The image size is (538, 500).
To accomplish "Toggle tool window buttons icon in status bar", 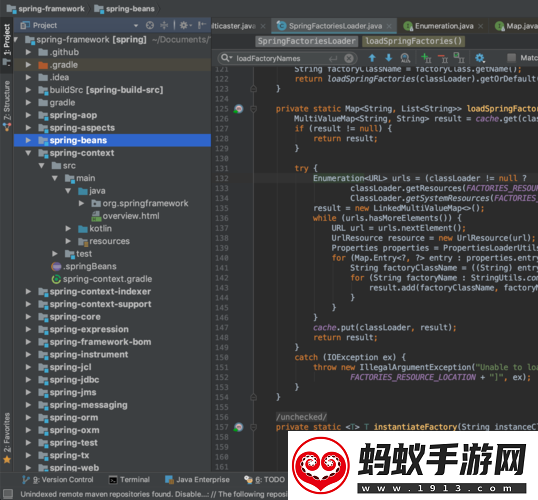I will (8, 494).
